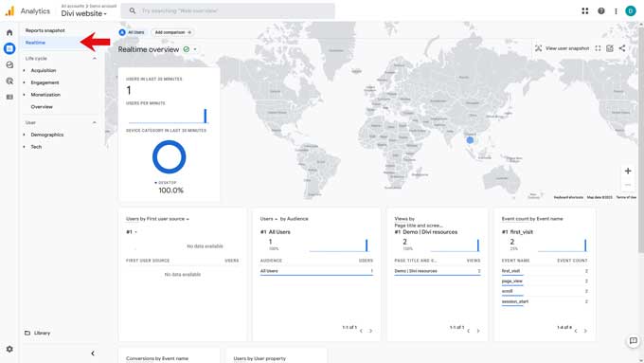This screenshot has height=363, width=644.
Task: Open the Realtime overview status dropdown arrow
Action: point(195,49)
